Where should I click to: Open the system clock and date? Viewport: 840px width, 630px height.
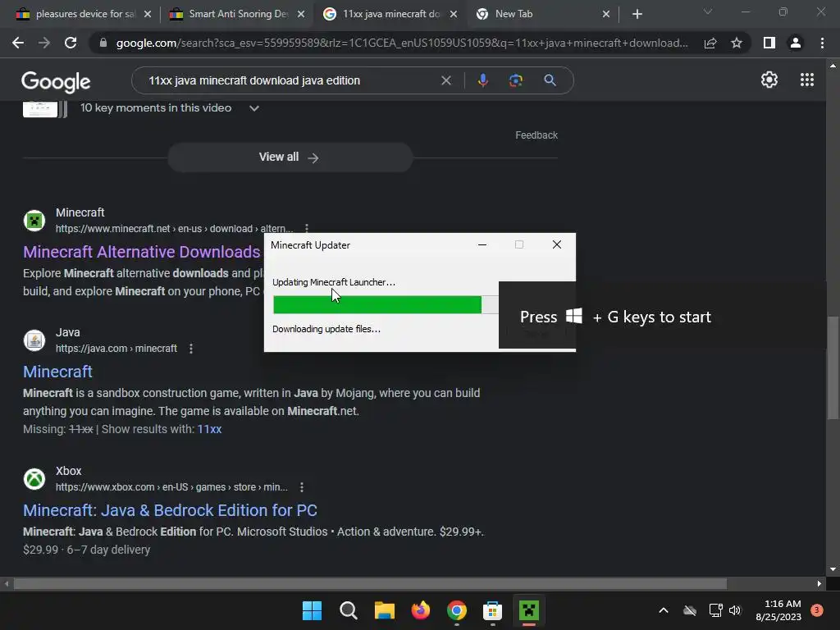[778, 610]
